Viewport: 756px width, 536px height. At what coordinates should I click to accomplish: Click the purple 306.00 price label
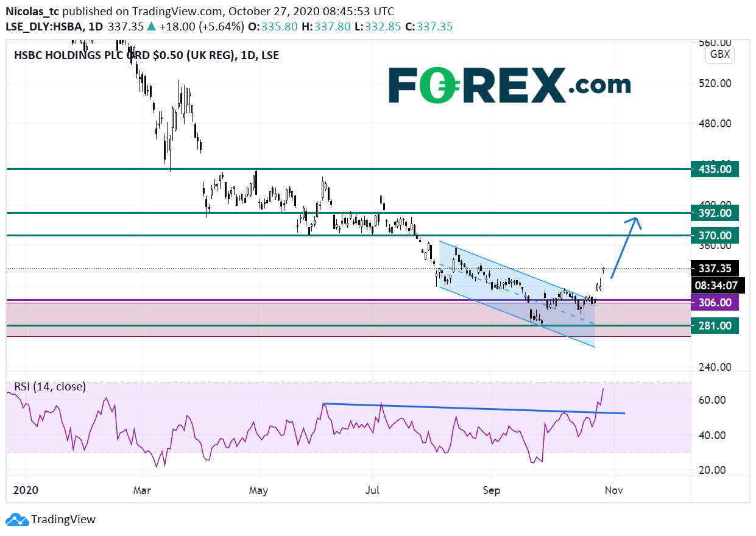[715, 303]
